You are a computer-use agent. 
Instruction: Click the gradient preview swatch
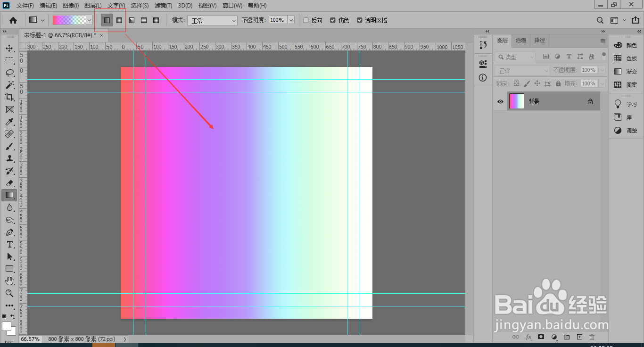coord(69,20)
